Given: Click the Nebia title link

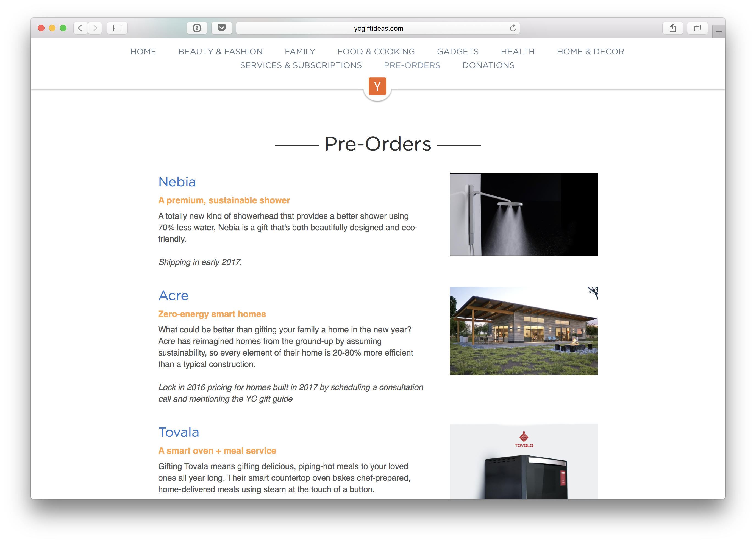Looking at the screenshot, I should pos(177,182).
